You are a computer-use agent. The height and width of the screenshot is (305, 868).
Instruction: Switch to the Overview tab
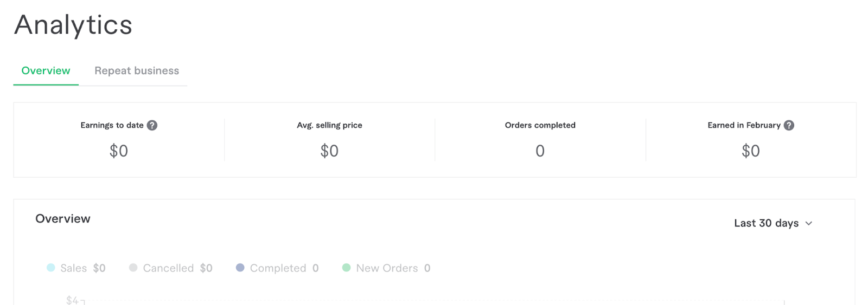(x=46, y=71)
